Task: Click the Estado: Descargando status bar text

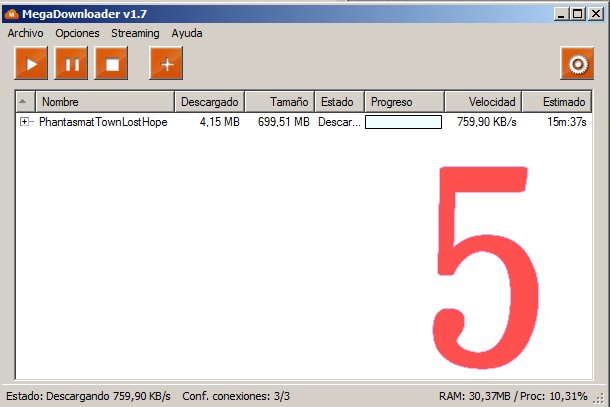Action: coord(88,396)
